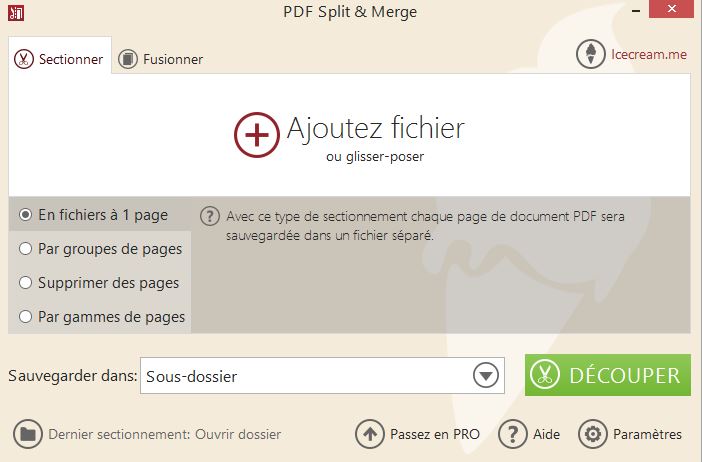
Task: Pick 'Par gammes de pages' radio option
Action: 26,317
